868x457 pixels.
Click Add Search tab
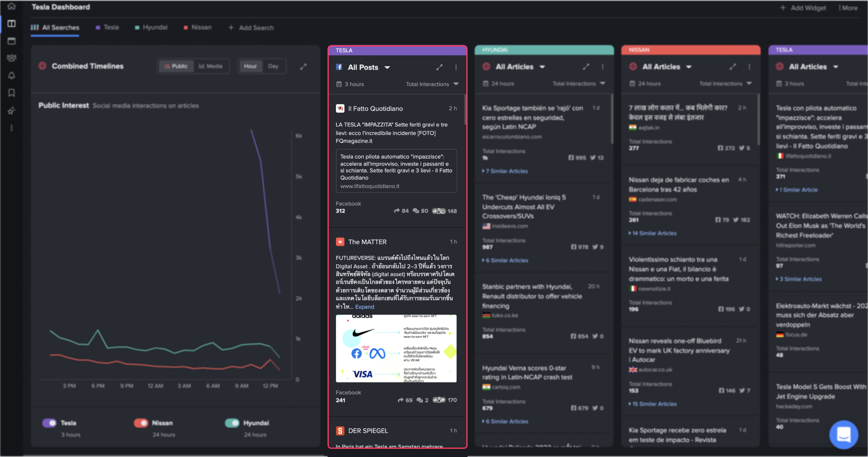tap(251, 28)
